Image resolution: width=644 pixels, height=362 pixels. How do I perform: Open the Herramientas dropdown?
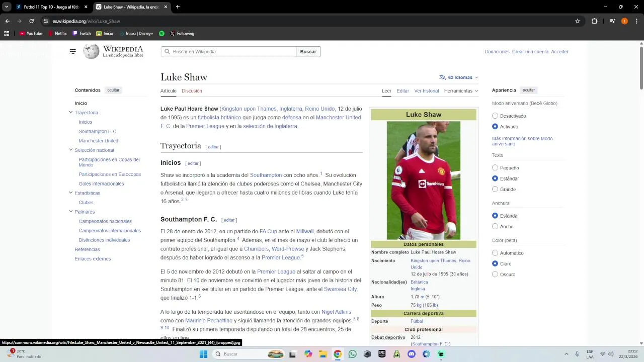(x=461, y=91)
